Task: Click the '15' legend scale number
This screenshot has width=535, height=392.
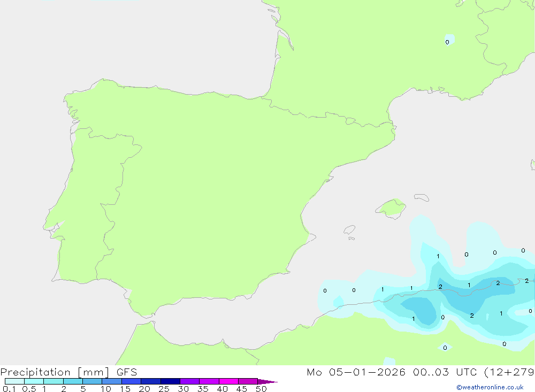Action: (x=125, y=389)
